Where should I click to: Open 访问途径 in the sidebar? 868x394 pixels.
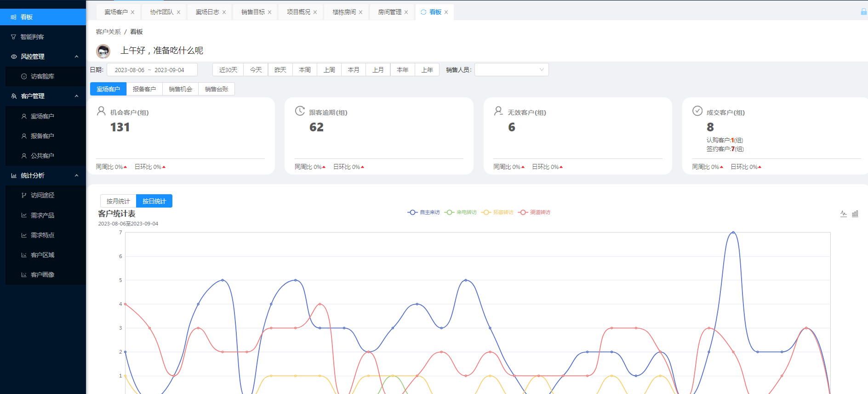point(46,195)
